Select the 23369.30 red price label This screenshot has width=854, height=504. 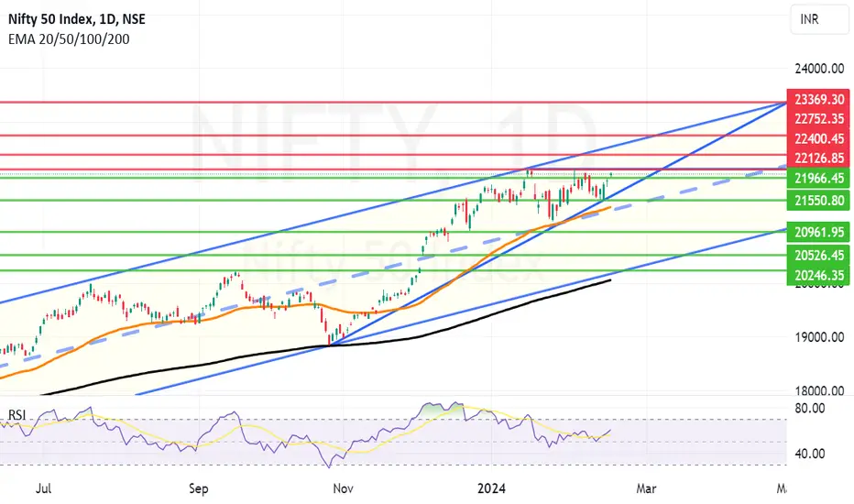coord(818,99)
